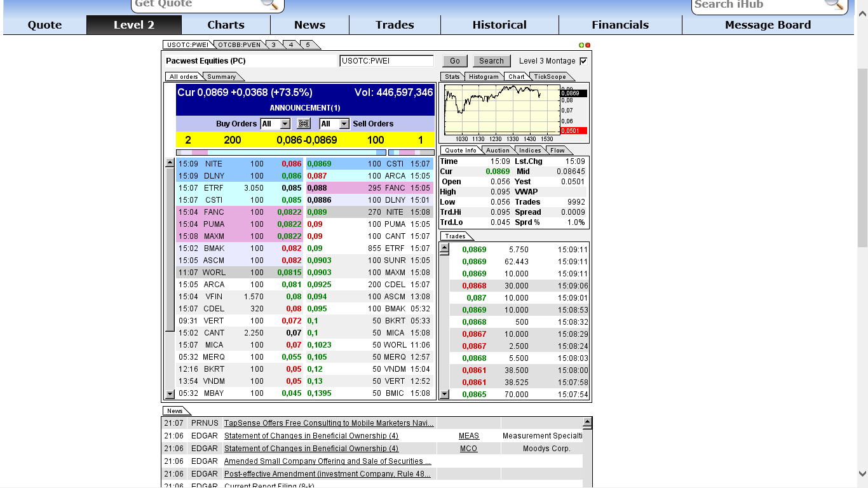Click the Go button
Screen dimensions: 868x488
(x=455, y=61)
